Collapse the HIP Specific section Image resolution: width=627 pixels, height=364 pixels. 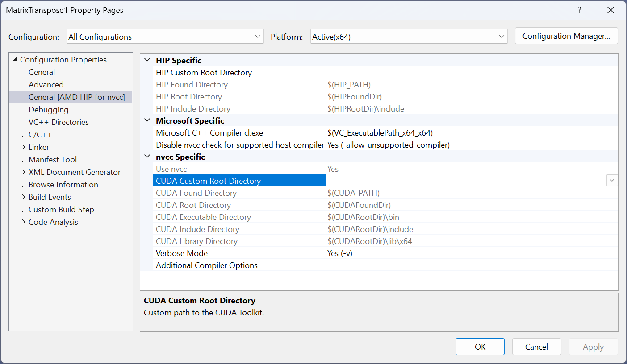[x=147, y=60]
